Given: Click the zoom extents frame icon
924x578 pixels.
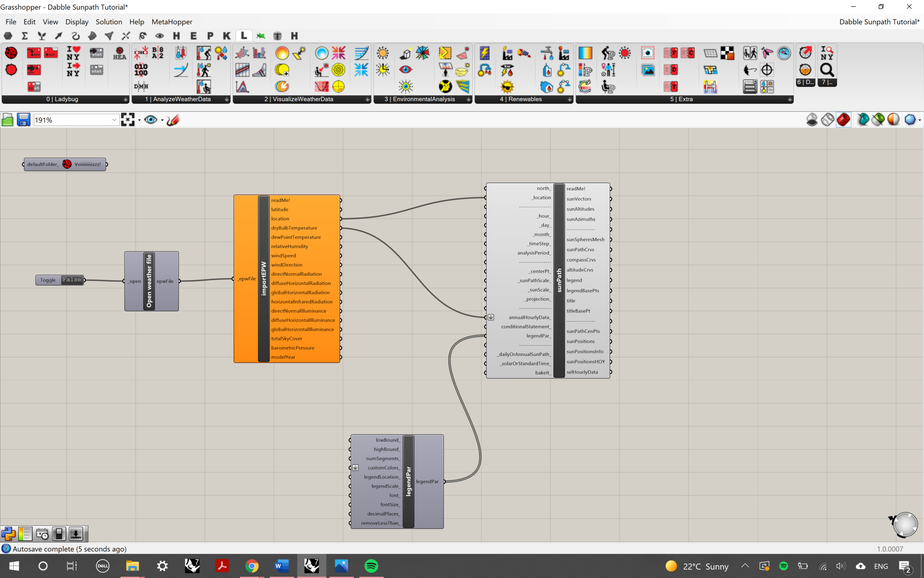Looking at the screenshot, I should [128, 120].
